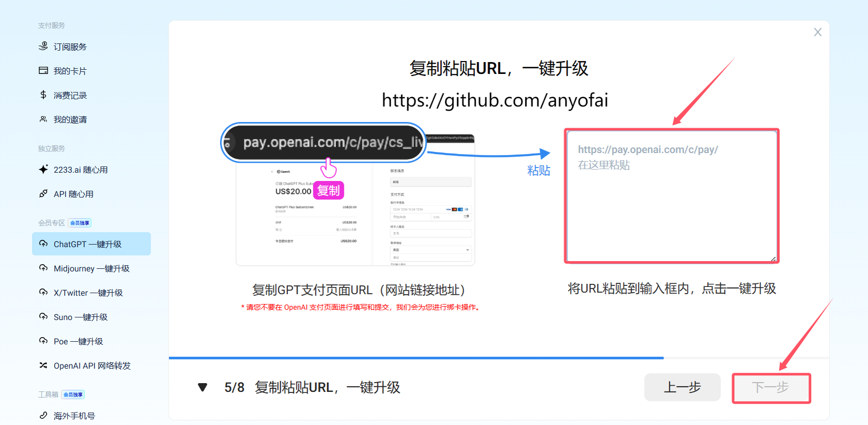Open 海外手机号 tool
Image resolution: width=868 pixels, height=425 pixels.
click(x=92, y=416)
